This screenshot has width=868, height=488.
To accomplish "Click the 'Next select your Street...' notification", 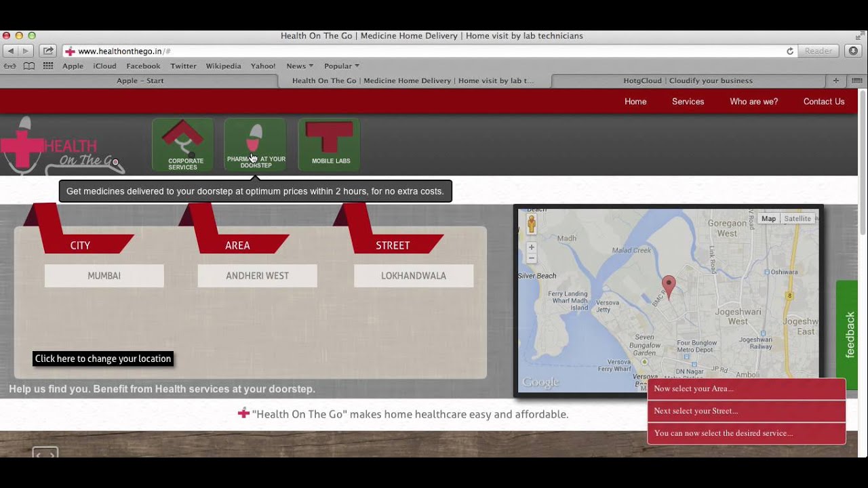I will (747, 411).
